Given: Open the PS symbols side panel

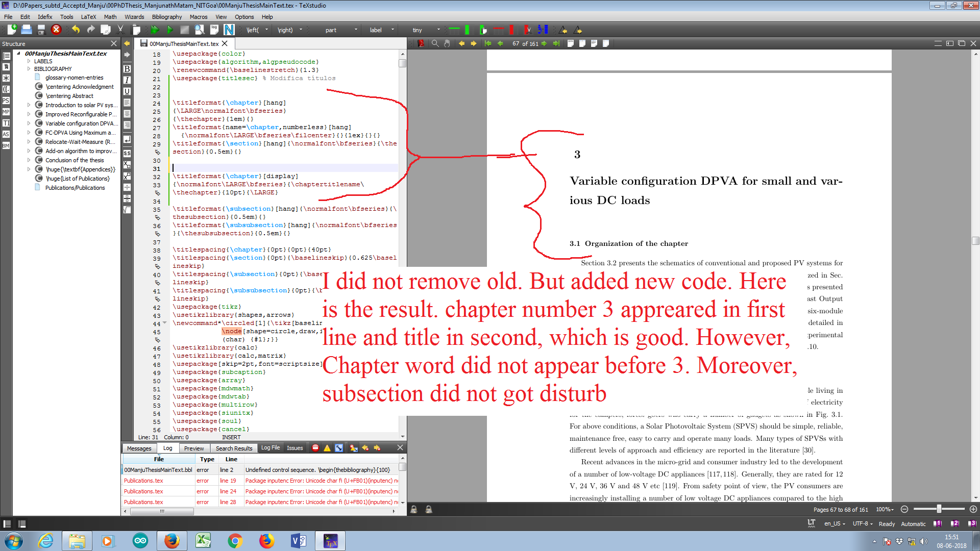Looking at the screenshot, I should point(6,101).
